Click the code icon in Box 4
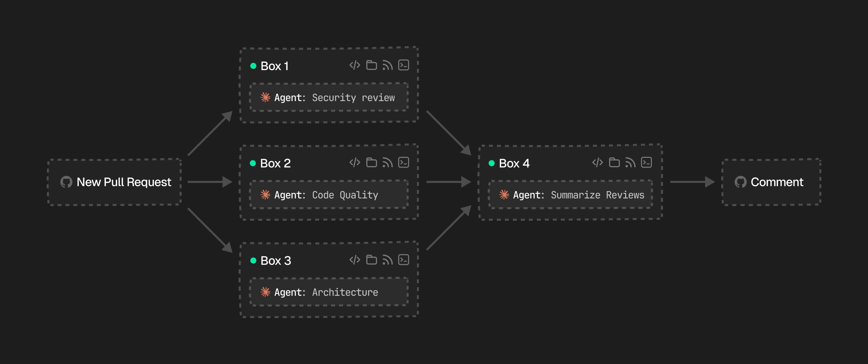This screenshot has height=364, width=868. click(x=597, y=163)
